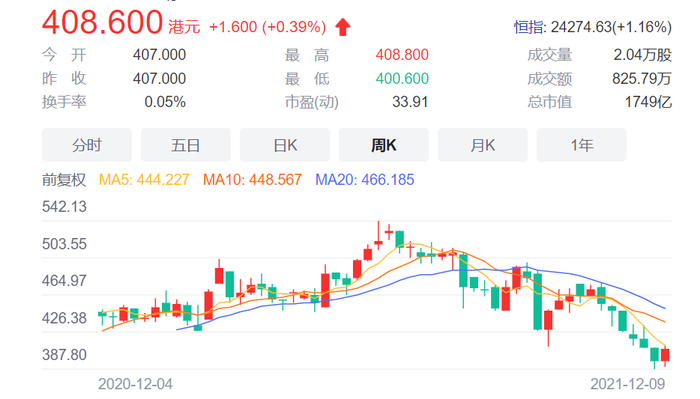The image size is (700, 399).
Task: Select the 周K chart tab
Action: coord(383,145)
